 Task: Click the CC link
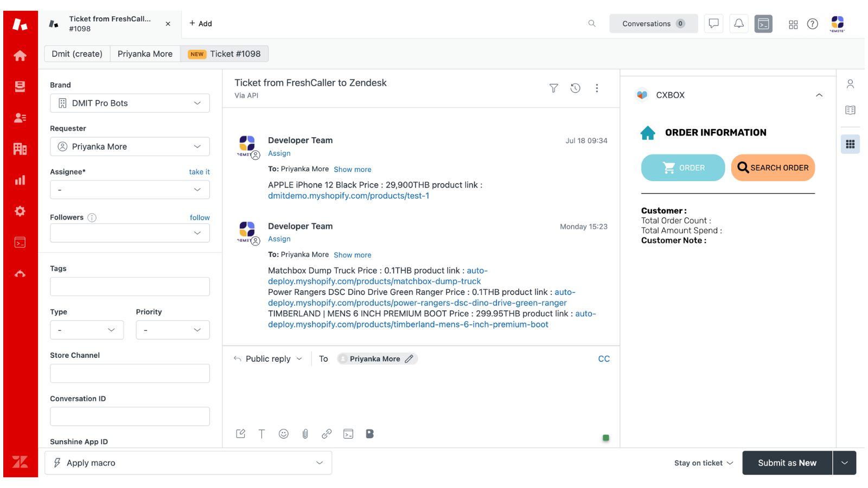pyautogui.click(x=604, y=358)
